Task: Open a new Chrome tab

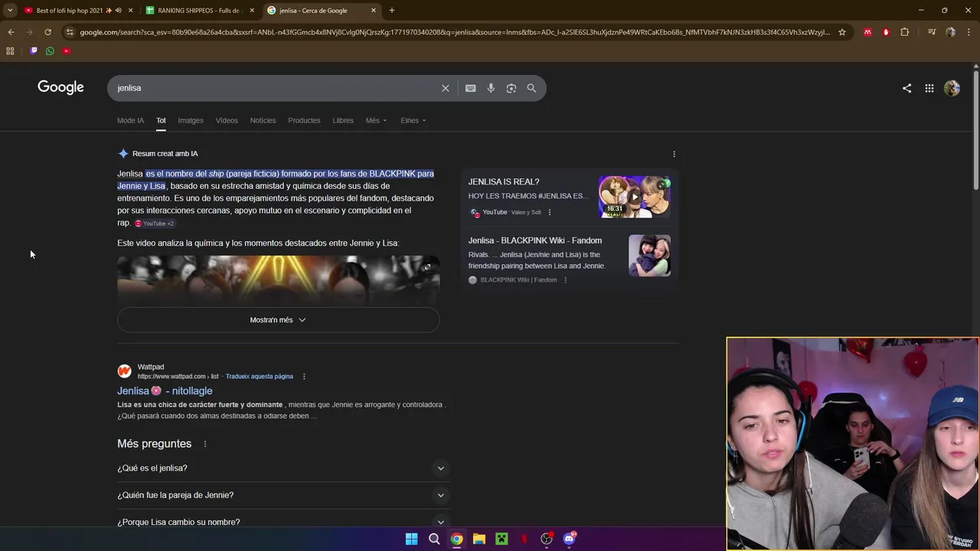Action: tap(392, 11)
